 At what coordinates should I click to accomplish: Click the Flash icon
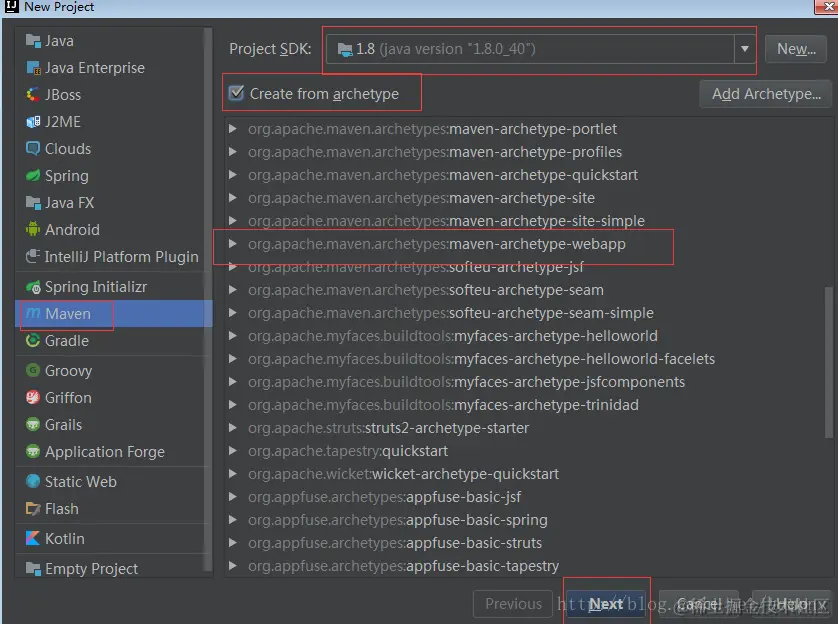point(33,509)
